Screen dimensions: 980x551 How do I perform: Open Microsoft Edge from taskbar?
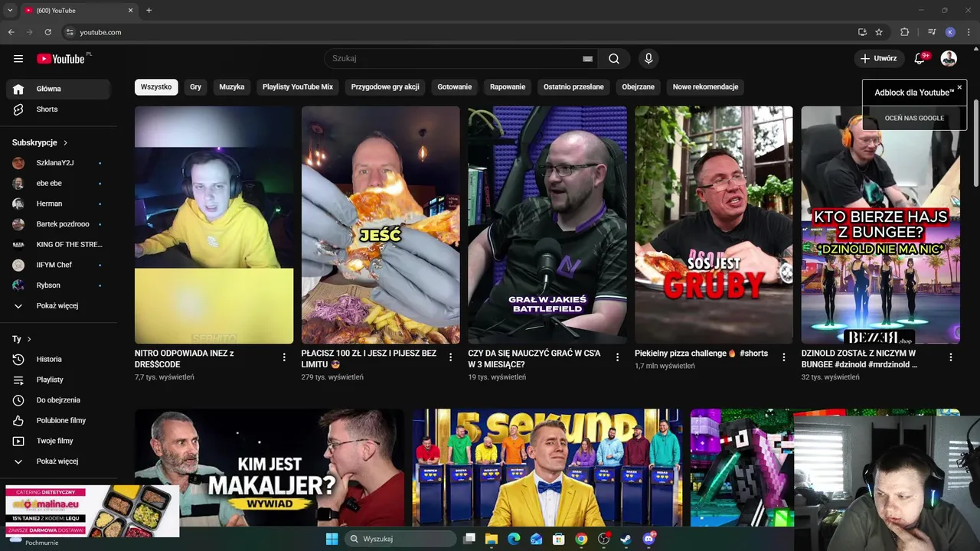point(514,539)
